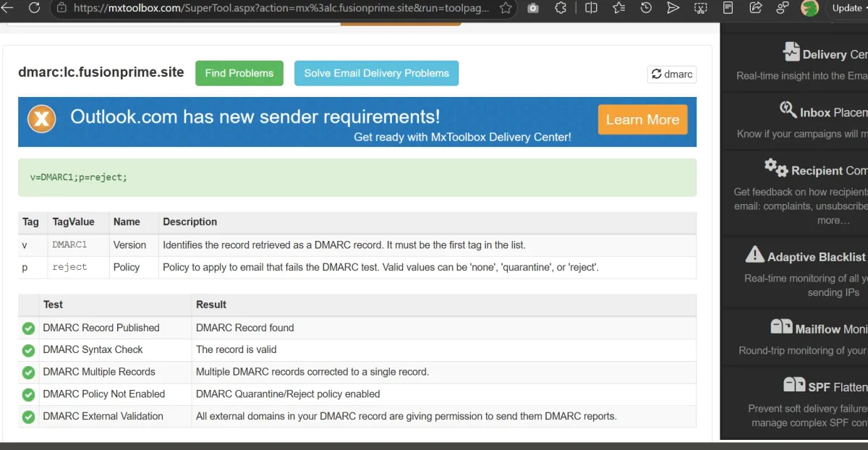868x450 pixels.
Task: Click the Mailflow Monitoring mailbox icon
Action: [x=781, y=326]
